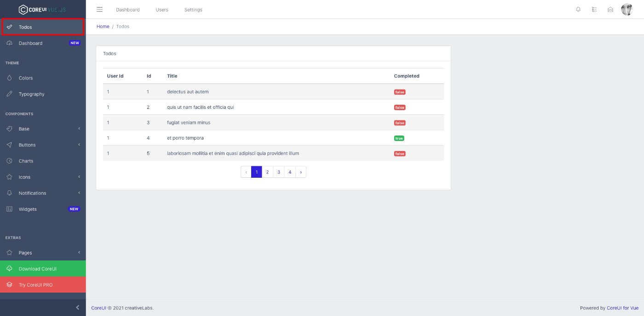Image resolution: width=644 pixels, height=316 pixels.
Task: Click the Buttons cursor icon in the sidebar
Action: point(10,145)
